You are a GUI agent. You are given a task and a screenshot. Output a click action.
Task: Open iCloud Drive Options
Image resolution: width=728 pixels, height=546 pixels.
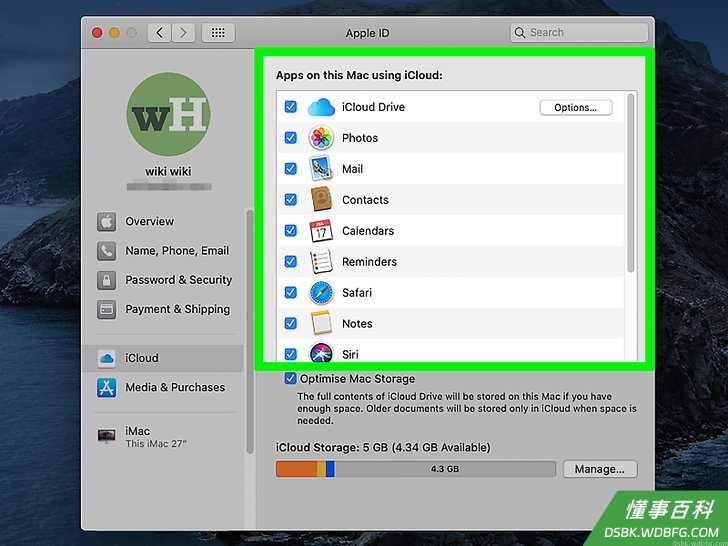(576, 108)
